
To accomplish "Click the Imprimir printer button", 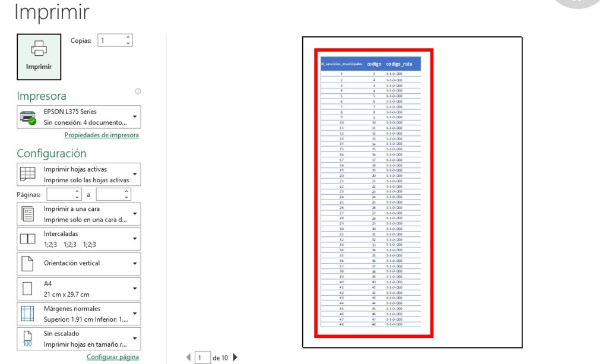I will pyautogui.click(x=39, y=56).
